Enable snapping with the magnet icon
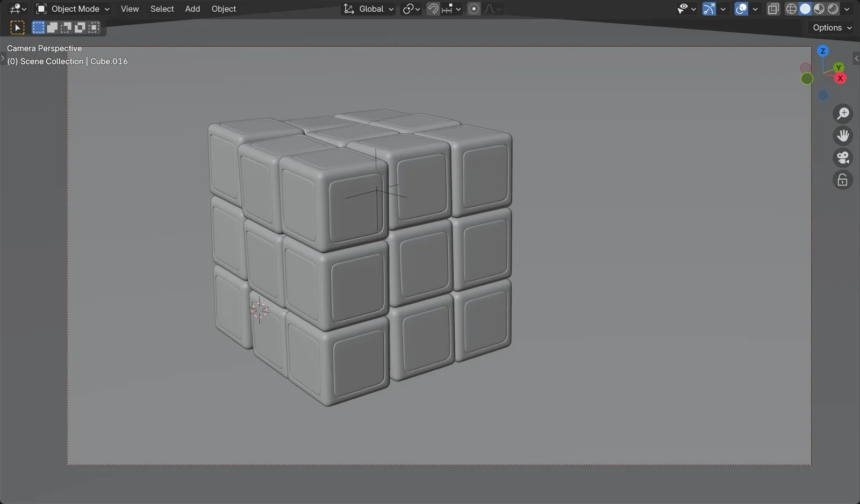The image size is (860, 504). click(433, 9)
